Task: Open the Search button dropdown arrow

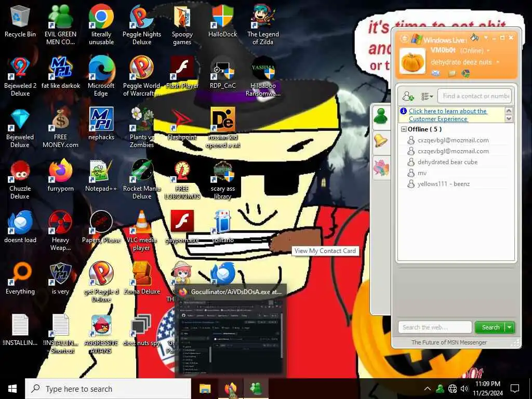Action: [x=509, y=327]
